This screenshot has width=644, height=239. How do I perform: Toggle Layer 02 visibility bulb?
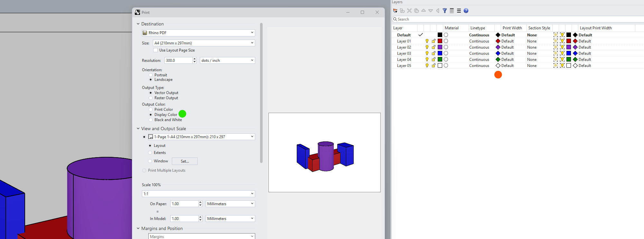(427, 47)
